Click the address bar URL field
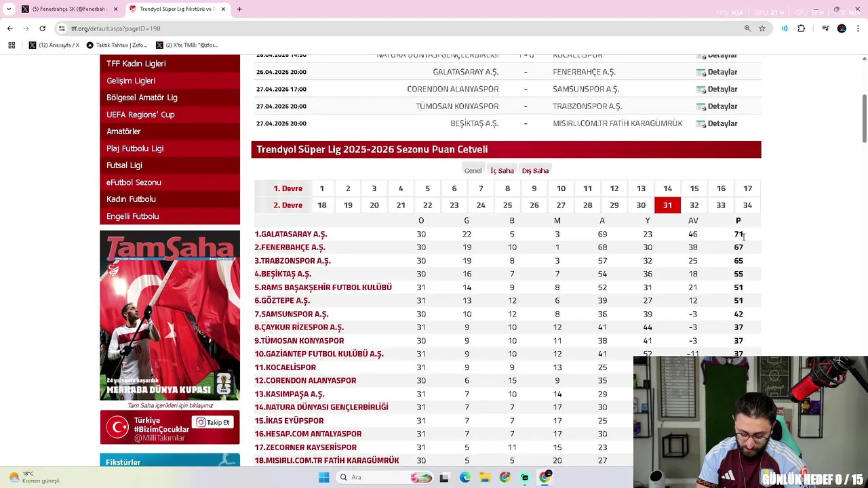 pyautogui.click(x=400, y=28)
